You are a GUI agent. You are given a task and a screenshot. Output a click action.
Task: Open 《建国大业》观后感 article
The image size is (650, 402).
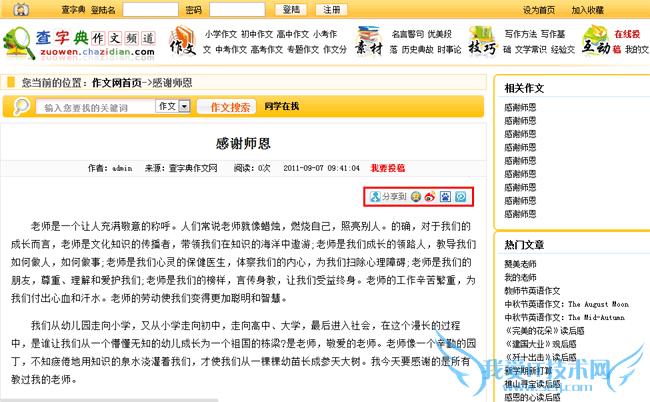tap(541, 344)
